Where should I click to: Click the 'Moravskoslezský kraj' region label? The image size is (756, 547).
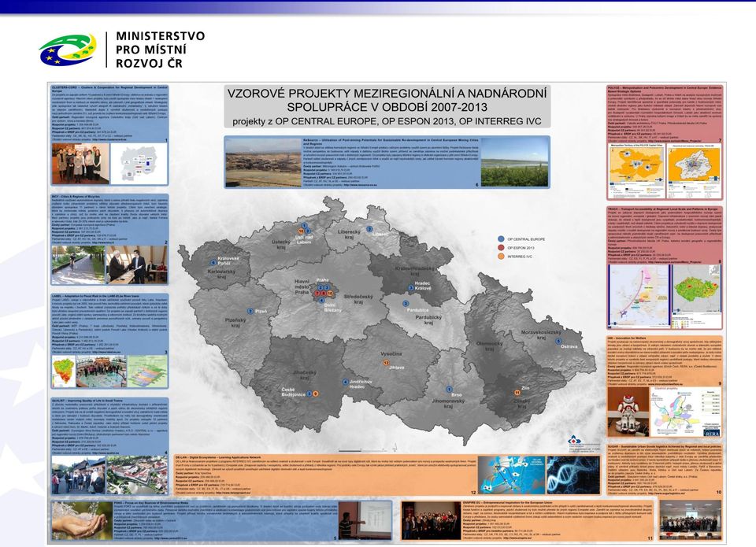(x=541, y=335)
